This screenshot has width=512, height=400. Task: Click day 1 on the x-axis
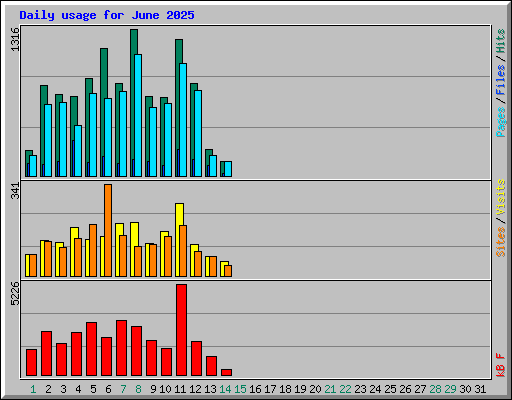[33, 389]
